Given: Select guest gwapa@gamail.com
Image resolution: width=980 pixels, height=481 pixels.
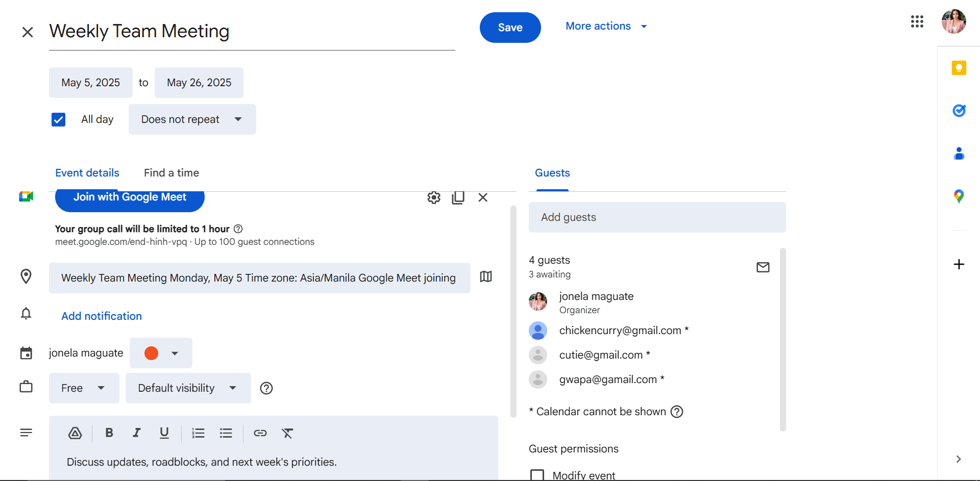Looking at the screenshot, I should [x=611, y=379].
